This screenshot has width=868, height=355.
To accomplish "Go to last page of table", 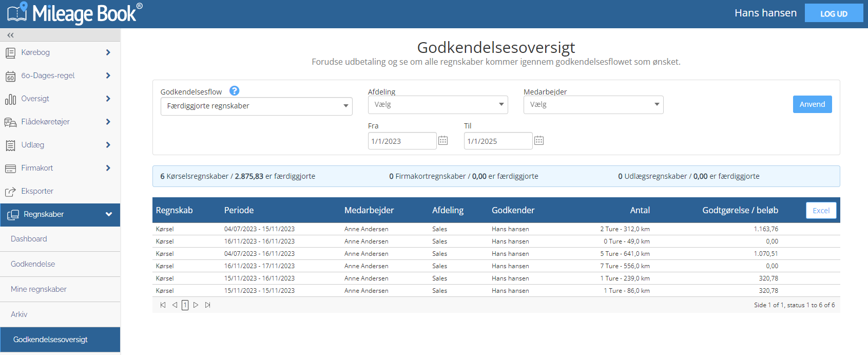I will pos(207,305).
